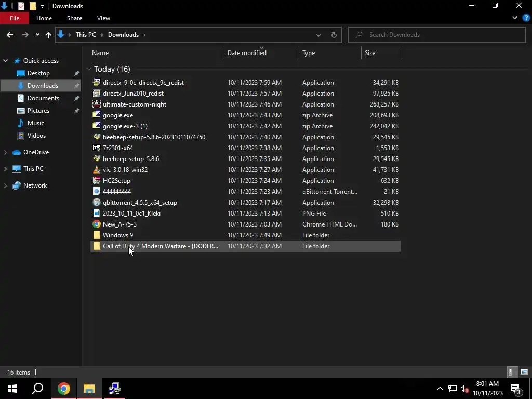Screen dimensions: 532x399
Task: Go back using the back arrow
Action: tap(10, 35)
